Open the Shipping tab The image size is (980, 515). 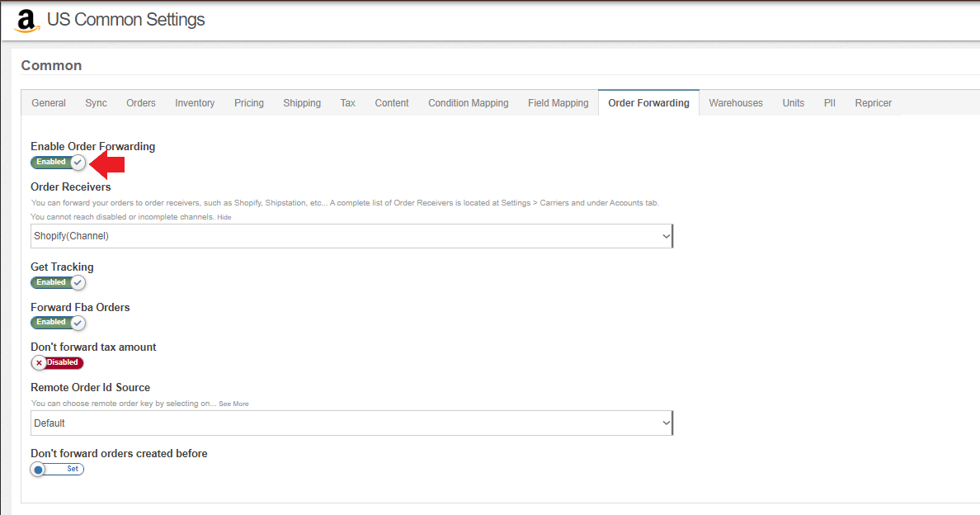point(302,103)
